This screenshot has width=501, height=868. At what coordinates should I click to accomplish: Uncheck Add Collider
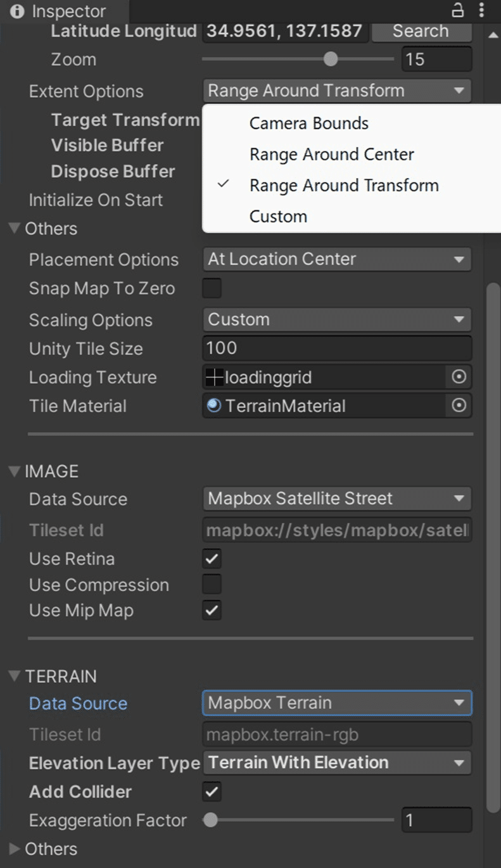212,791
